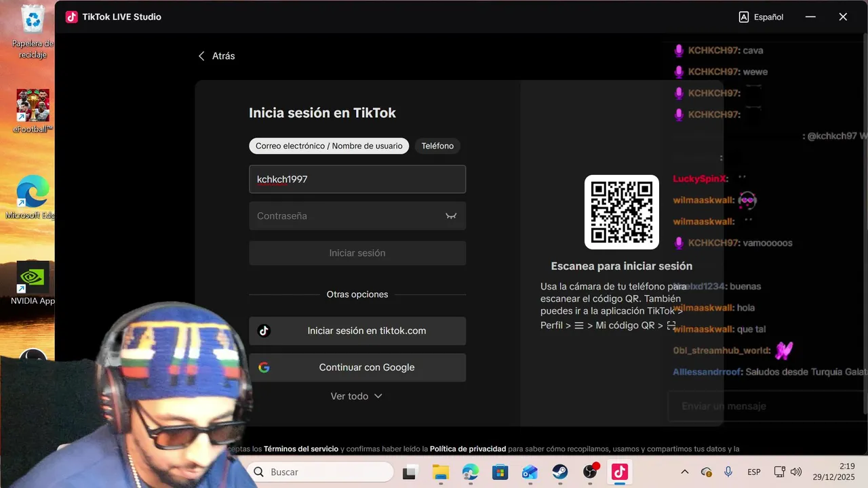Click chat username LuckySpinX
Image resolution: width=868 pixels, height=488 pixels.
pos(700,178)
